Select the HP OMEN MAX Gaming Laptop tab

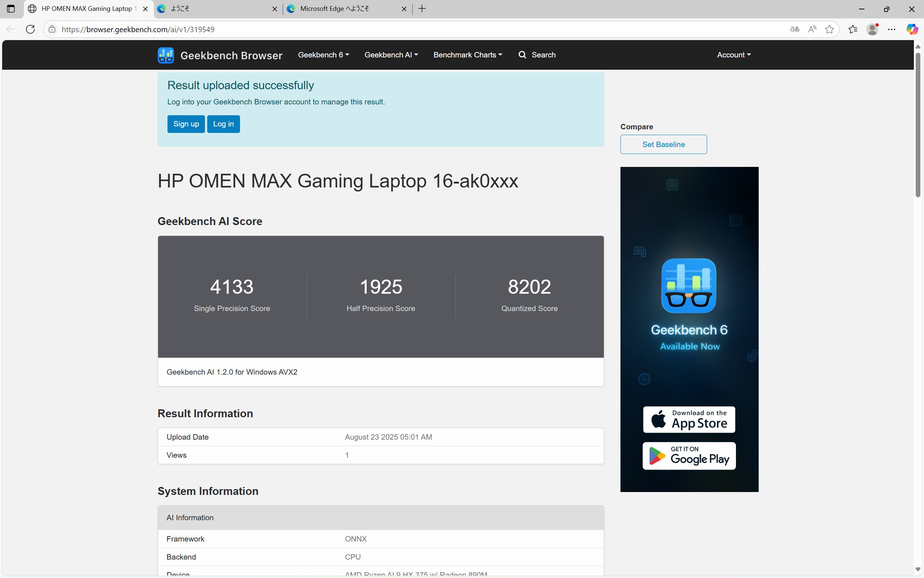pyautogui.click(x=88, y=9)
